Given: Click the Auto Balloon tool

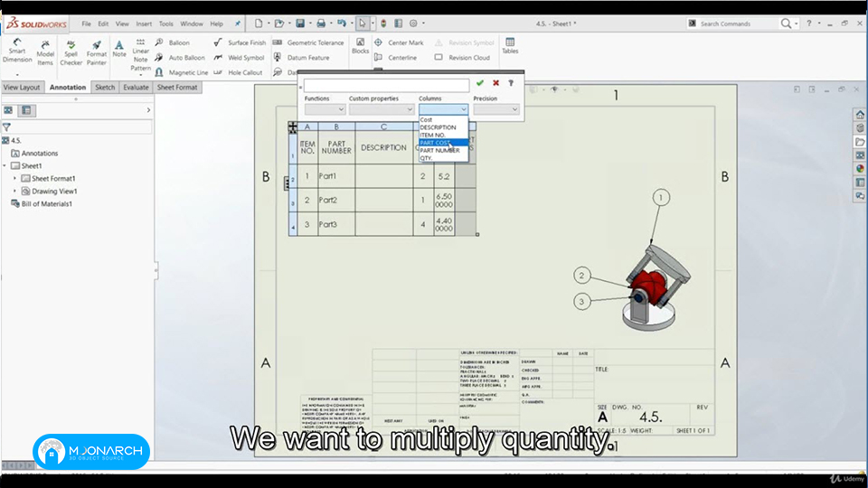Looking at the screenshot, I should click(180, 58).
